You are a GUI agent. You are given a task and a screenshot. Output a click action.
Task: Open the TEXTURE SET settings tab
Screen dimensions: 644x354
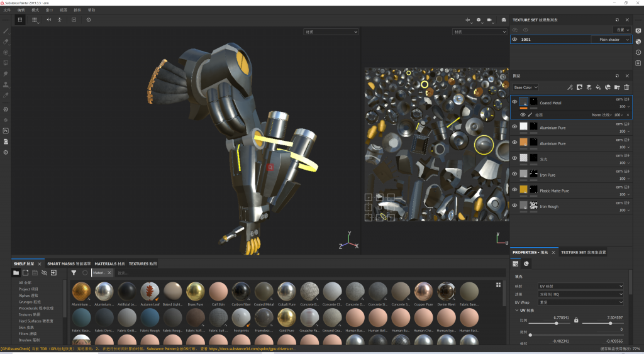tap(583, 252)
